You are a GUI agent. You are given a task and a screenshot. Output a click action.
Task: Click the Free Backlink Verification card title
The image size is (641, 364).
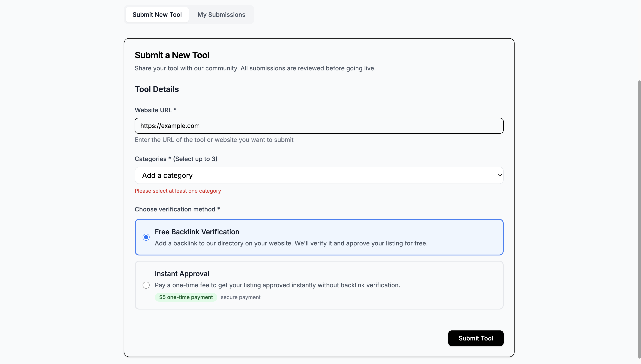click(197, 232)
